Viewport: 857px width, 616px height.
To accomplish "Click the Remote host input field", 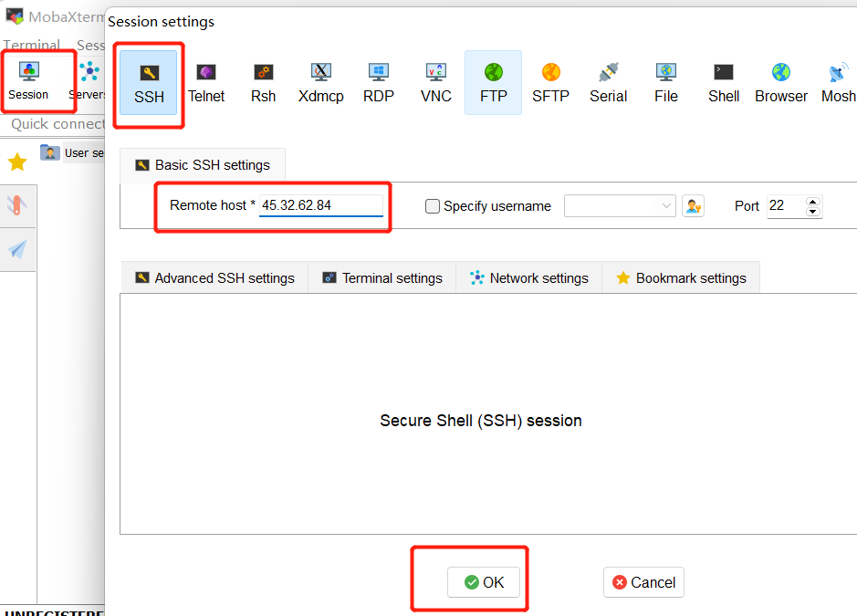I will (x=321, y=205).
